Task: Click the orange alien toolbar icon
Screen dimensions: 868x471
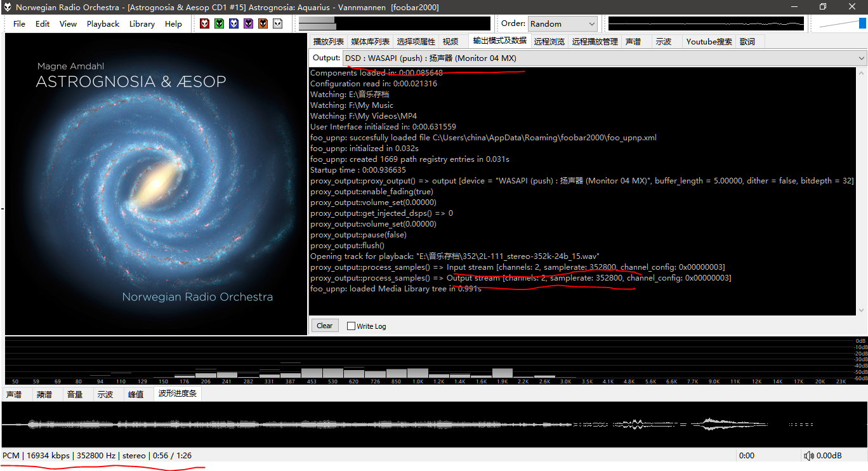Action: click(x=263, y=23)
